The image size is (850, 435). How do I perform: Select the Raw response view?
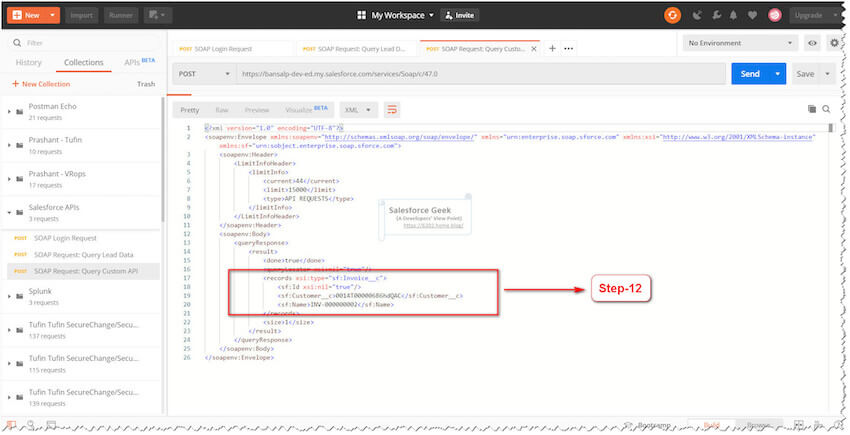pyautogui.click(x=222, y=110)
